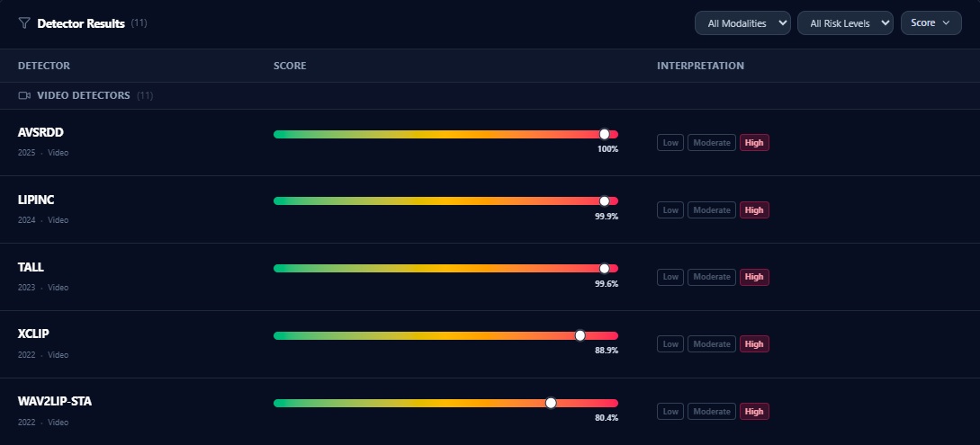Open the Score sort dropdown

(931, 23)
